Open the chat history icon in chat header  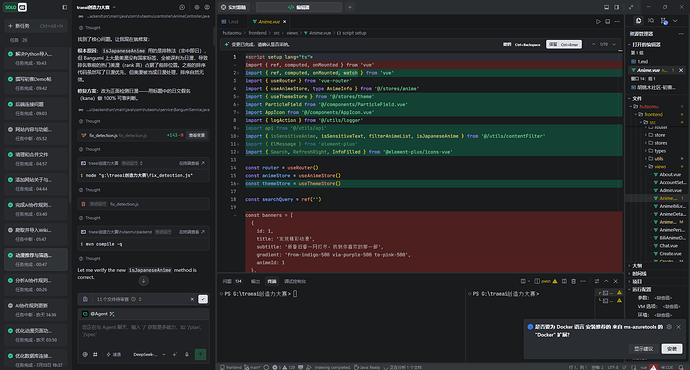(182, 7)
